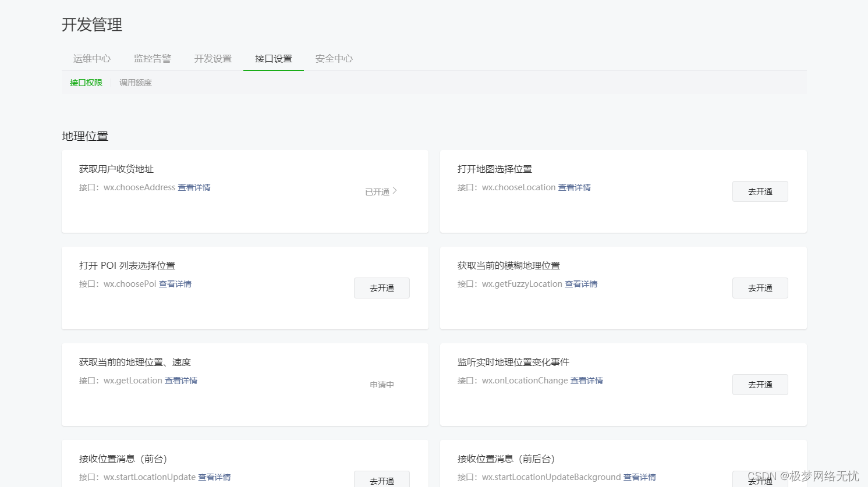Viewport: 868px width, 487px height.
Task: Click the 打开 POI 列表选择位置 title
Action: pyautogui.click(x=127, y=266)
